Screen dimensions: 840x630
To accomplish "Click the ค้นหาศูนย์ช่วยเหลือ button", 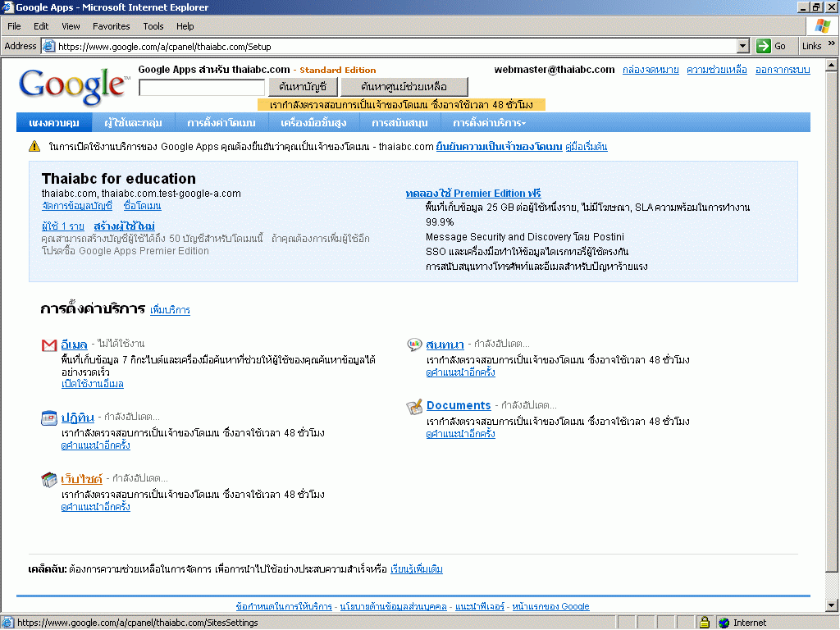I will [x=404, y=86].
